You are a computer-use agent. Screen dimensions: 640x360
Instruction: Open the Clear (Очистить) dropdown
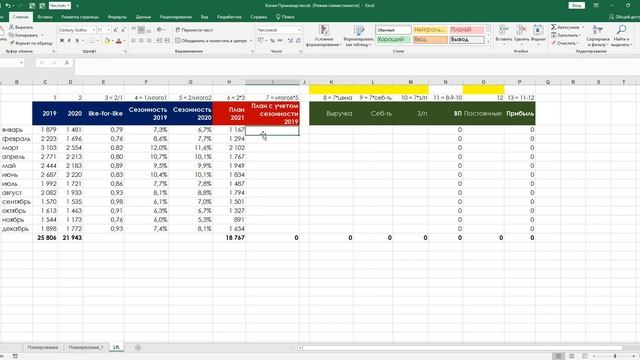[565, 43]
